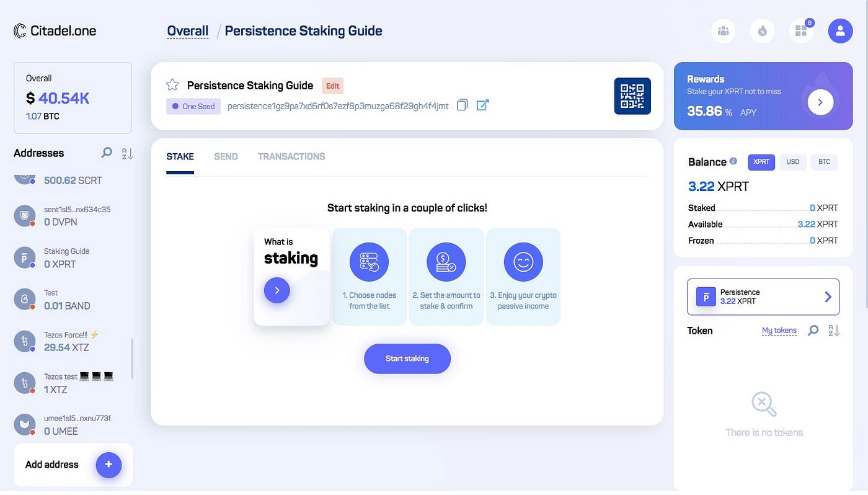Viewport: 868px width, 495px height.
Task: Switch to the STAKE tab
Action: (180, 156)
